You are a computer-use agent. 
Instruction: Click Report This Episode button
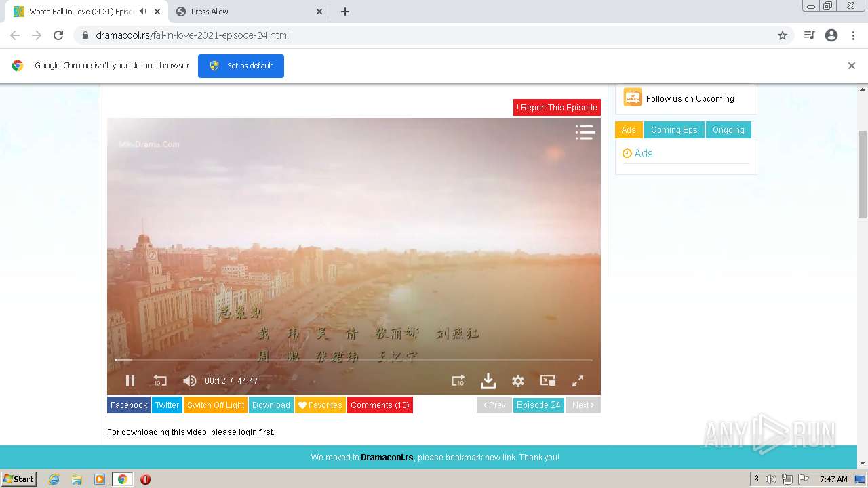[557, 107]
